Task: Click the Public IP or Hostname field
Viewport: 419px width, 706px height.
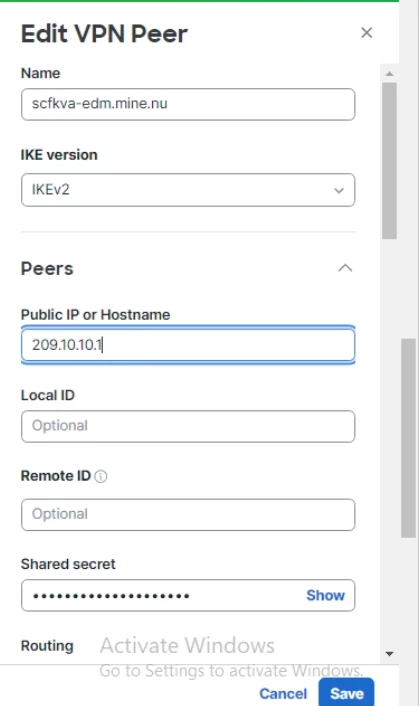Action: point(188,345)
